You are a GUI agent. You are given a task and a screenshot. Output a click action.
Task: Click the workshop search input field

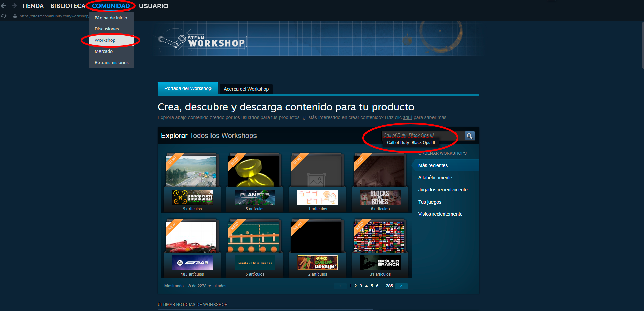422,135
